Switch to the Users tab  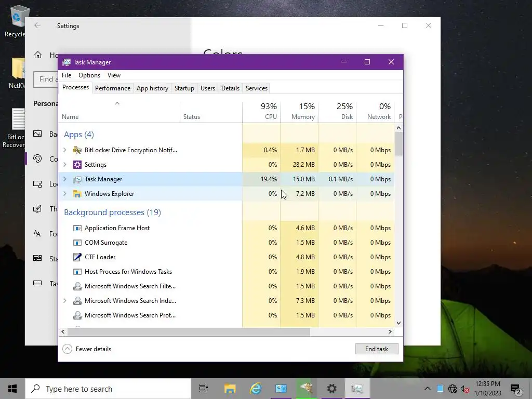click(x=208, y=88)
